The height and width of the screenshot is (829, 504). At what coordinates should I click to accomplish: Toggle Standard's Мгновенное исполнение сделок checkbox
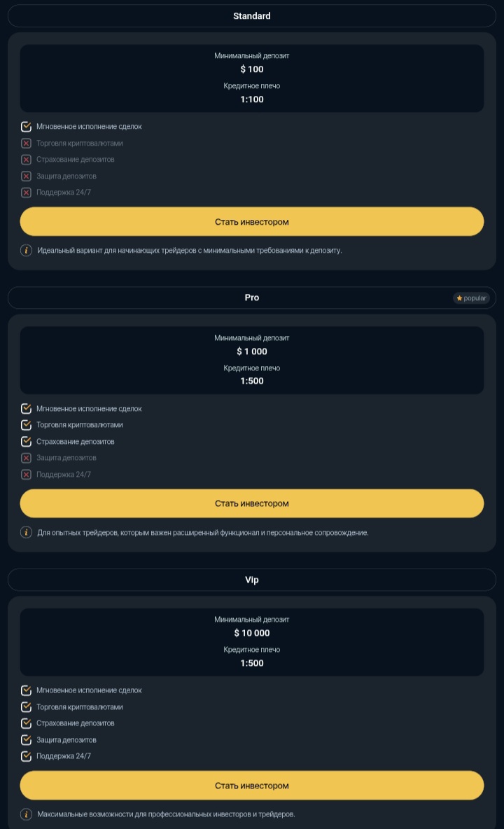(27, 127)
